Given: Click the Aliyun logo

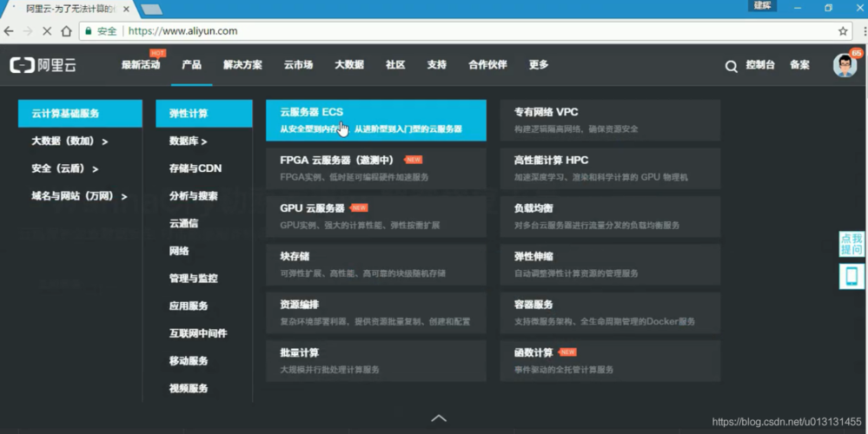Looking at the screenshot, I should 43,65.
